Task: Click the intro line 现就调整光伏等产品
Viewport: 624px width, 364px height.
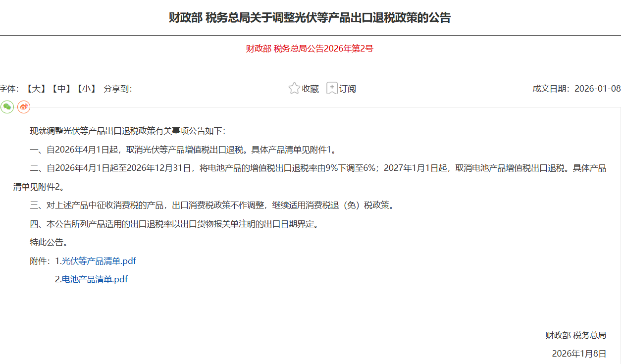Action: [128, 131]
